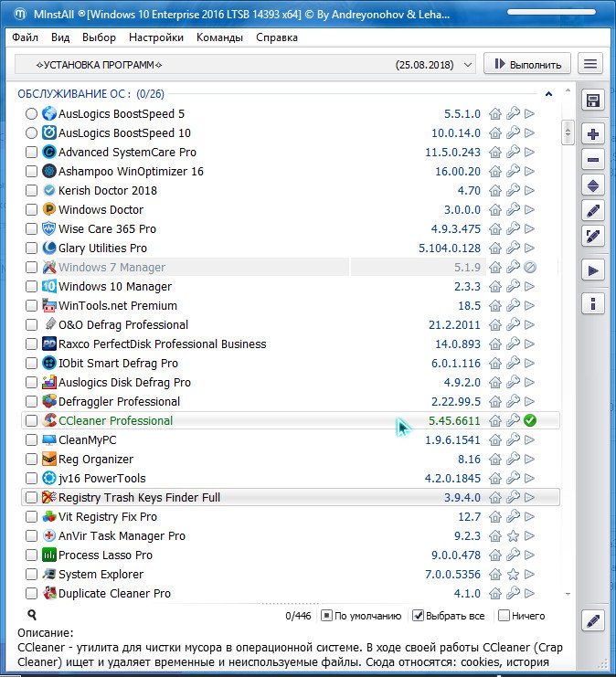
Task: Uncheck the 'Выбрать все' checkbox
Action: click(418, 616)
